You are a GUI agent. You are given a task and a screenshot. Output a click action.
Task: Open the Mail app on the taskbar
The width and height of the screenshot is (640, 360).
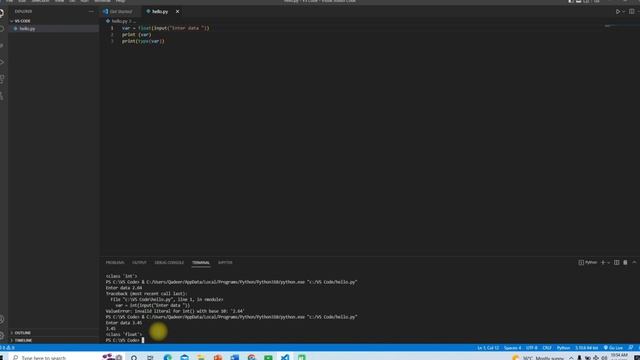184,358
